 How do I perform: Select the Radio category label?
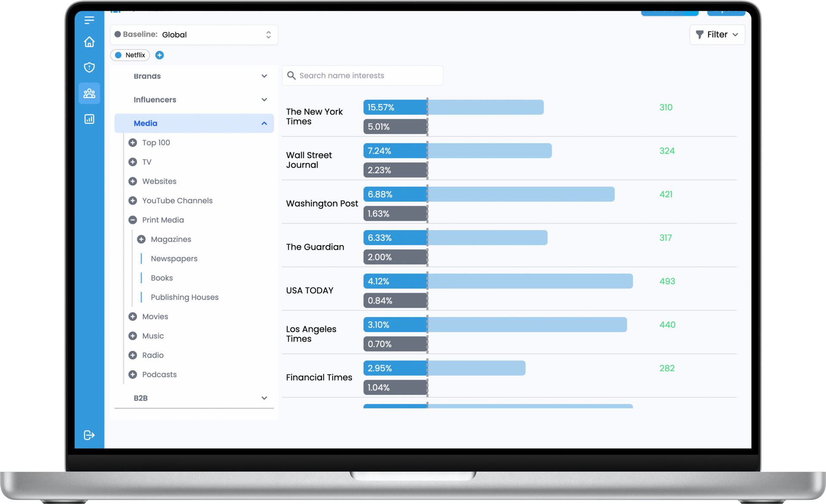153,355
